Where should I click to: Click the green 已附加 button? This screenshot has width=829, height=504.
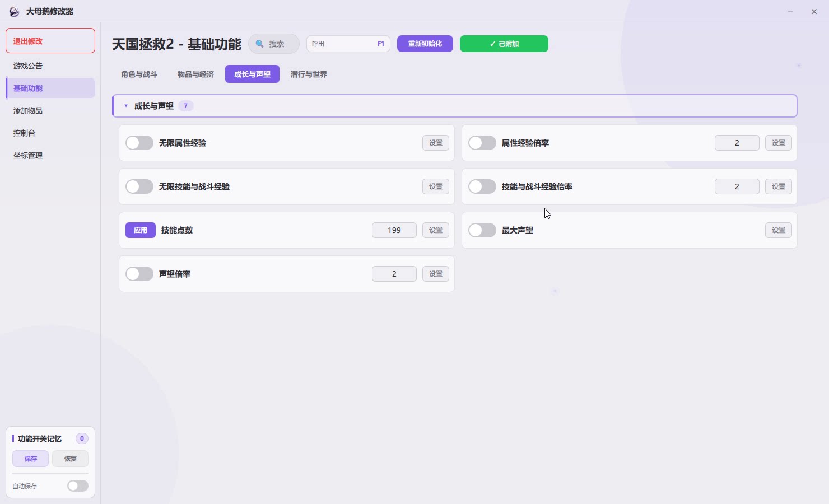[x=504, y=44]
